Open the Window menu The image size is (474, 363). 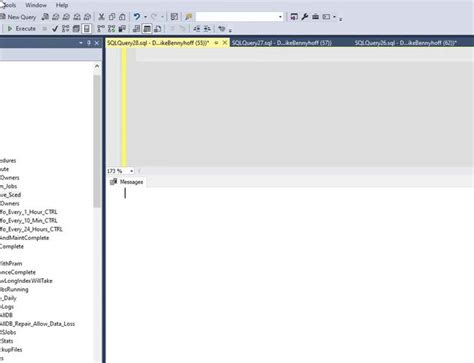point(36,5)
